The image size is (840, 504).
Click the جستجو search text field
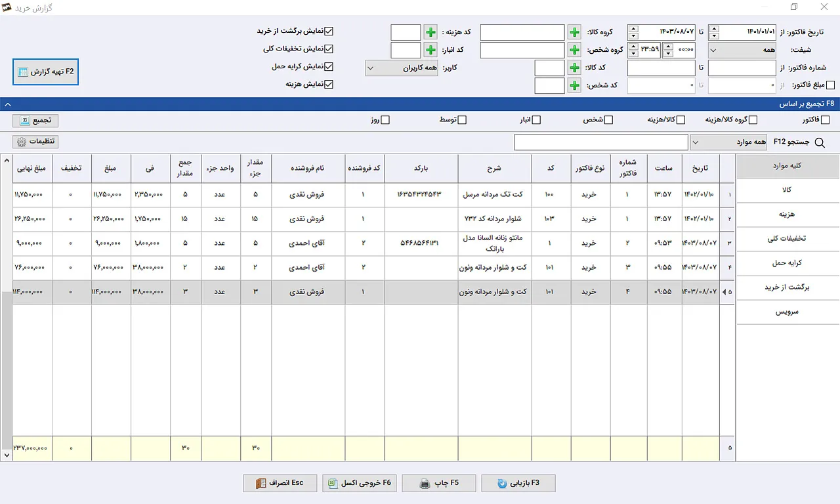[601, 142]
